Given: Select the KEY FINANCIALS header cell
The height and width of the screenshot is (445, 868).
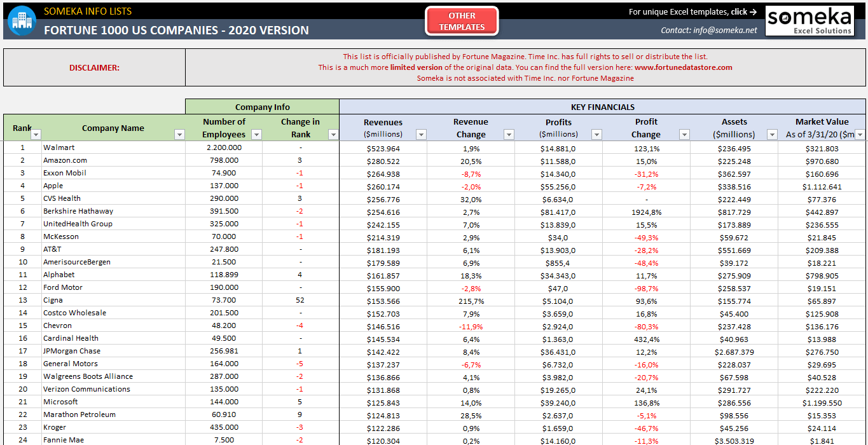Looking at the screenshot, I should (x=602, y=107).
